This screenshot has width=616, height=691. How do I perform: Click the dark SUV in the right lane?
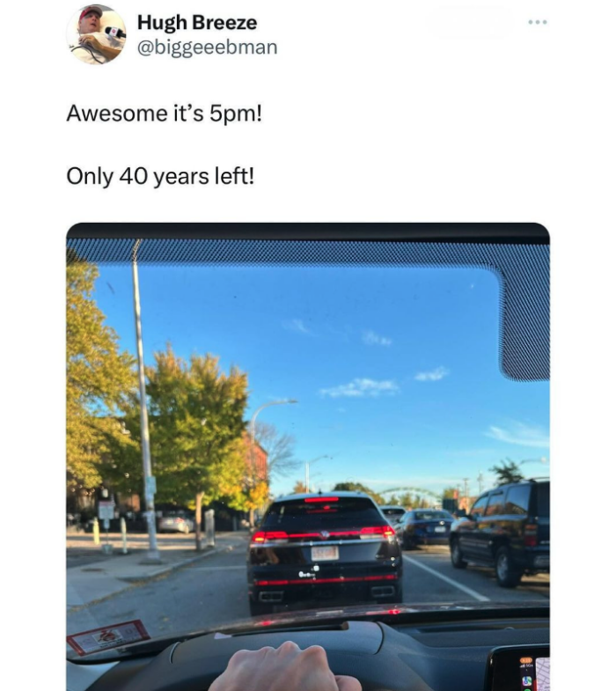tap(500, 533)
